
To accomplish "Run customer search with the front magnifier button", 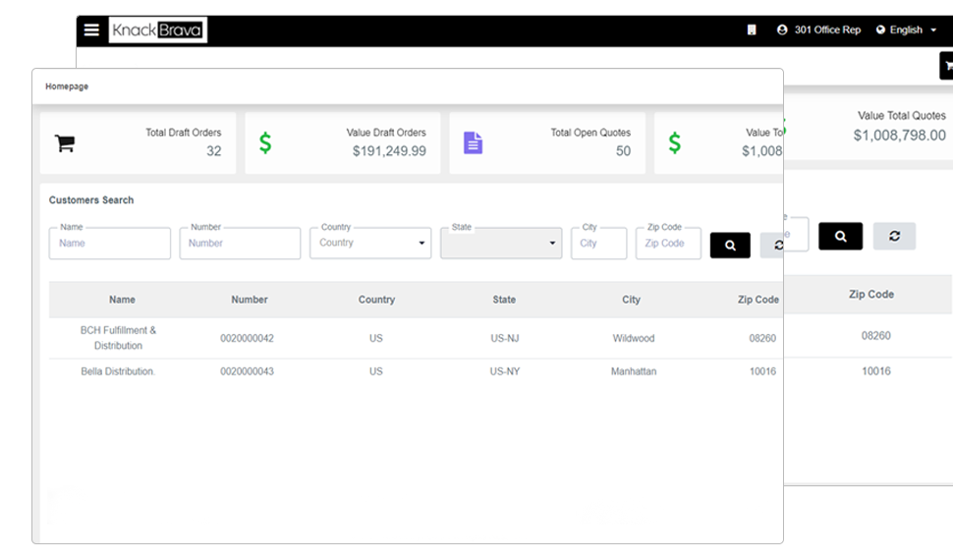I will click(x=730, y=245).
